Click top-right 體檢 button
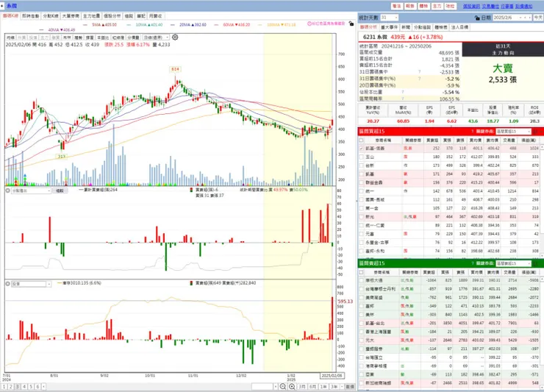 click(423, 6)
